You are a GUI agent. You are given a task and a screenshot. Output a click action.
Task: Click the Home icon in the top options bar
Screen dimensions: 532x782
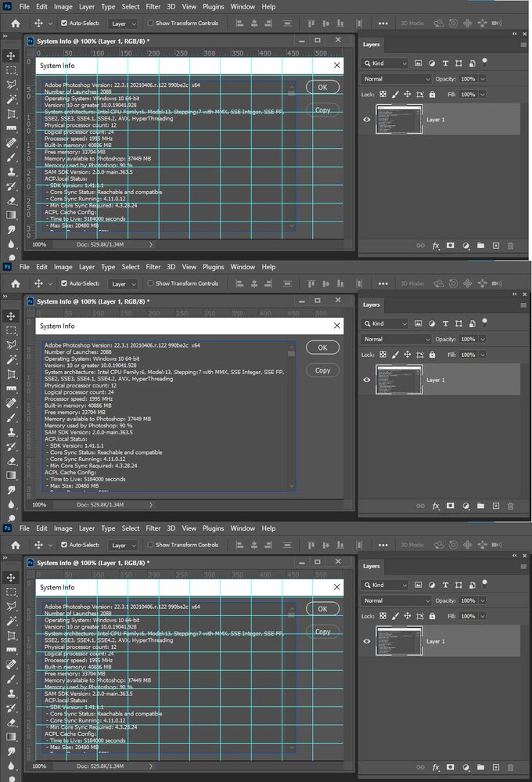point(16,23)
